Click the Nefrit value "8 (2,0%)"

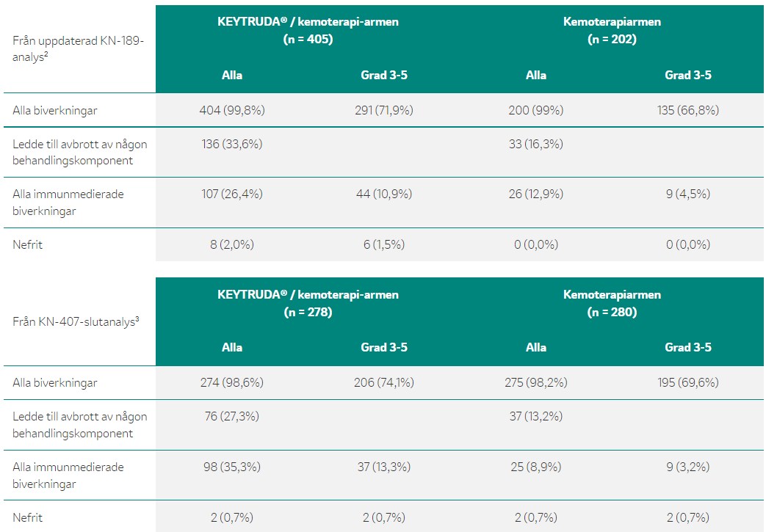[x=232, y=244]
